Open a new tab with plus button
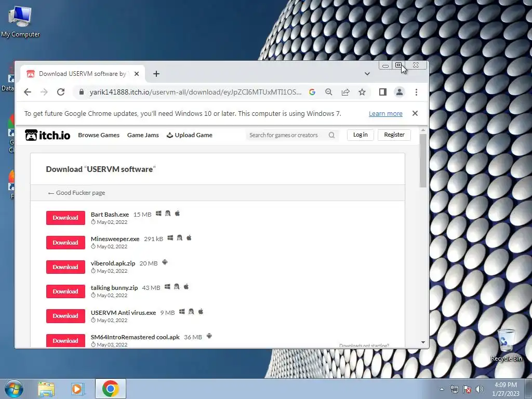The height and width of the screenshot is (399, 532). [156, 74]
